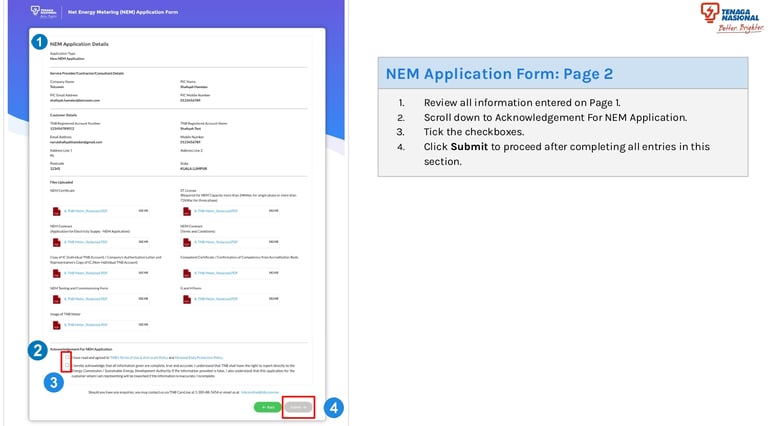Open file link under NEM Contract Application for Electricity Supply

click(x=86, y=242)
